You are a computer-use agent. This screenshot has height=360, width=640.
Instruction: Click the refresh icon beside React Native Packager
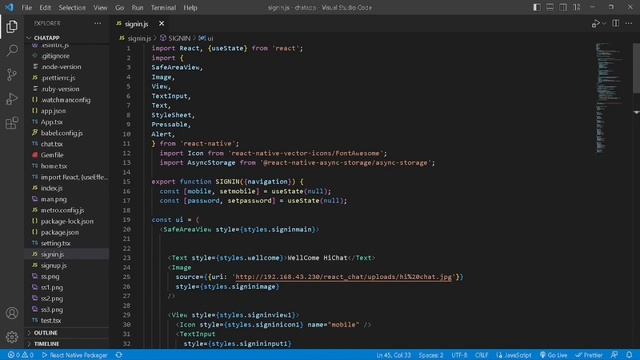(x=119, y=355)
